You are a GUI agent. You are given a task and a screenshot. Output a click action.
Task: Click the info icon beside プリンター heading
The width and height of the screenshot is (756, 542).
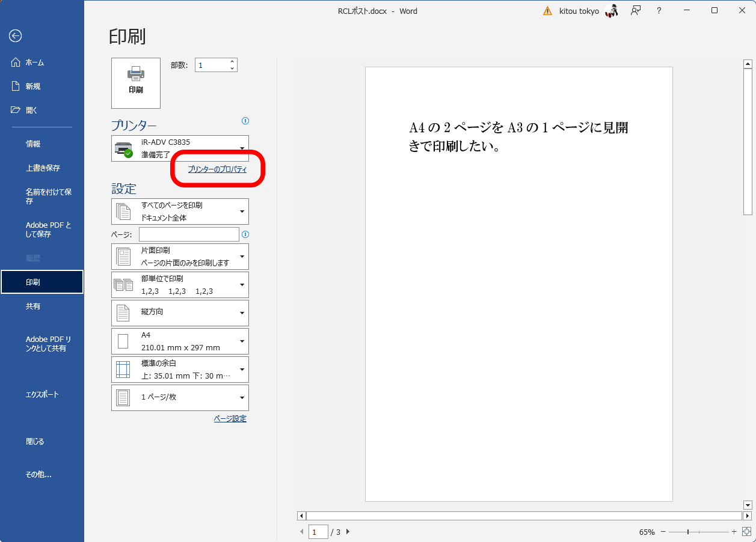[x=245, y=121]
